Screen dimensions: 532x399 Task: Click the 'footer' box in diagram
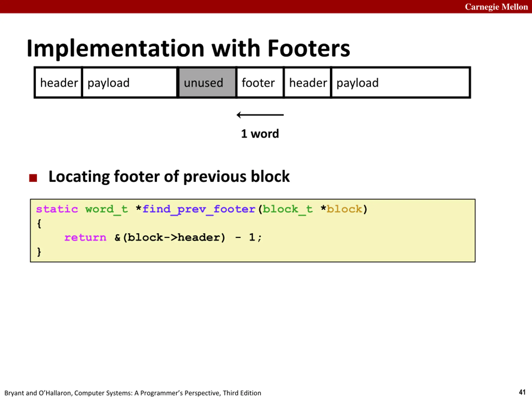click(x=260, y=83)
